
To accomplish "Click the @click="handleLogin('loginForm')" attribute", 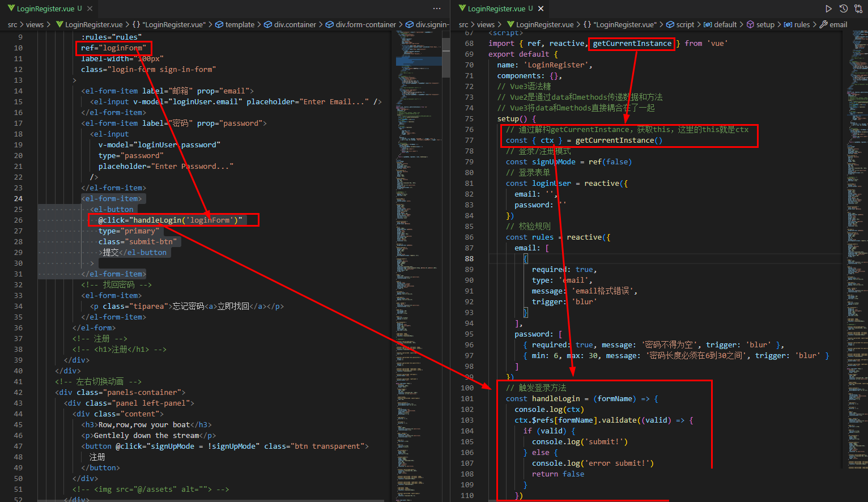I will 171,220.
